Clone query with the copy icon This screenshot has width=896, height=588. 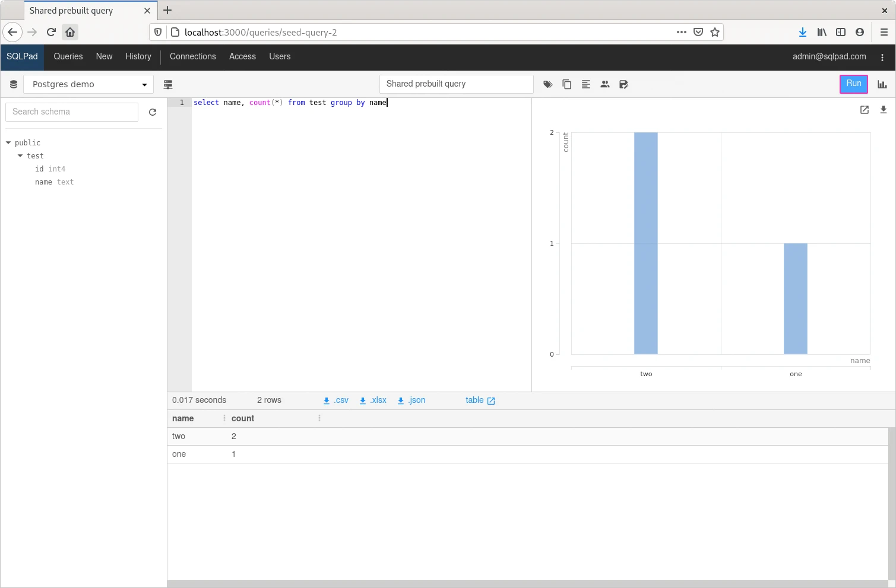(x=566, y=84)
